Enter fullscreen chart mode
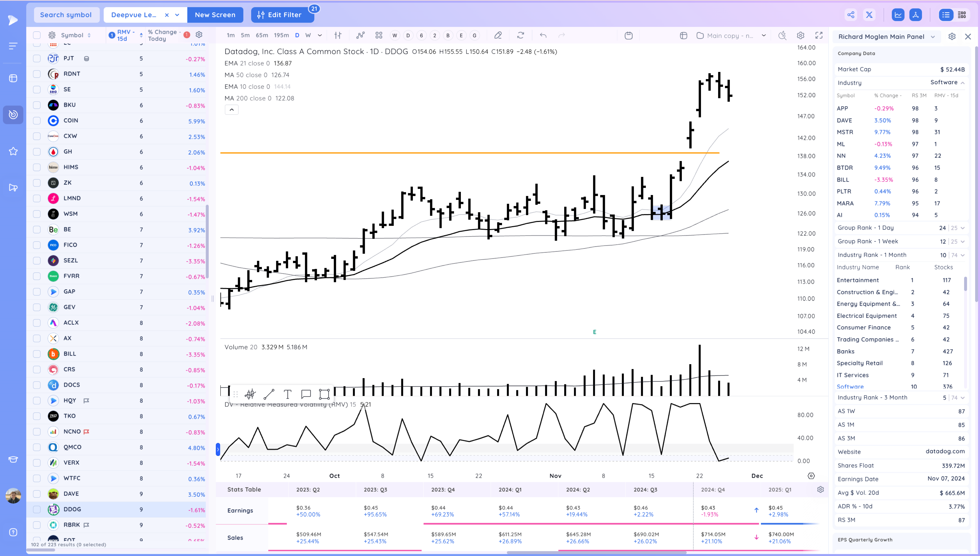 [x=819, y=36]
